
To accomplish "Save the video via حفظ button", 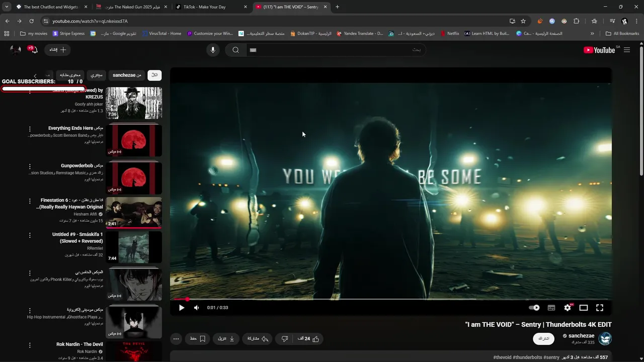I will (198, 339).
